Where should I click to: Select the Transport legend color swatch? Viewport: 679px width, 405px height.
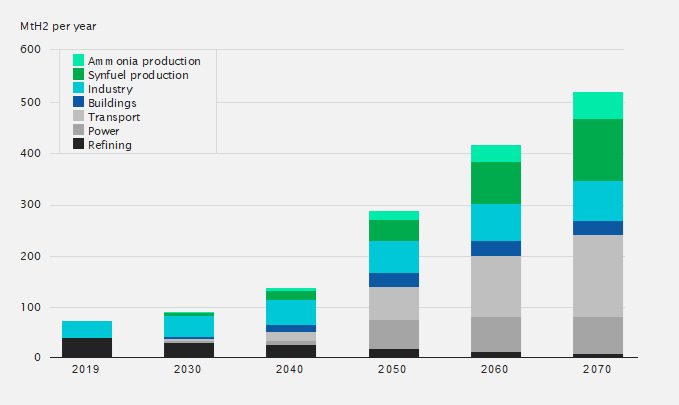coord(79,117)
